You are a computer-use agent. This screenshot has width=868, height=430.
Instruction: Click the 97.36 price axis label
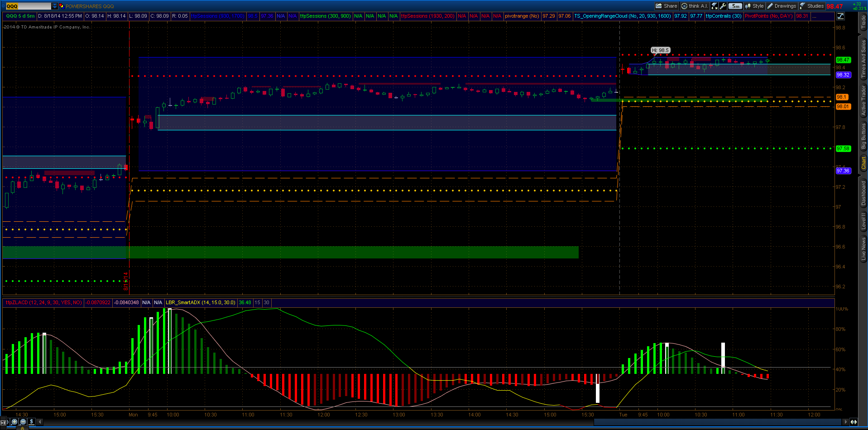click(x=843, y=171)
